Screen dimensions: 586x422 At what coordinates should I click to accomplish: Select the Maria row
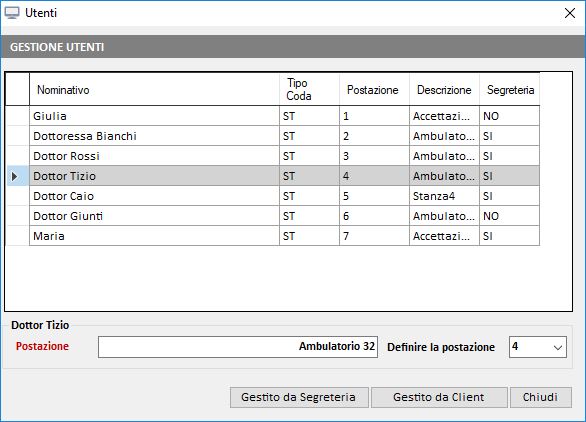click(x=284, y=236)
